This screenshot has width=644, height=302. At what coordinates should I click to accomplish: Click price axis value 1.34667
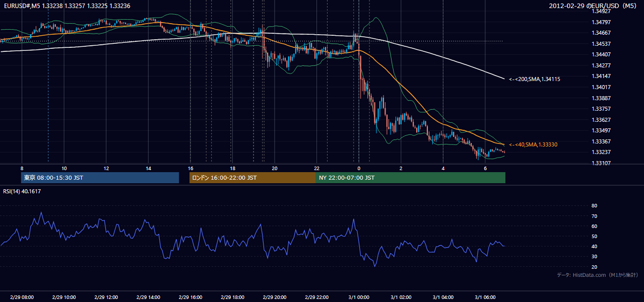pyautogui.click(x=601, y=33)
